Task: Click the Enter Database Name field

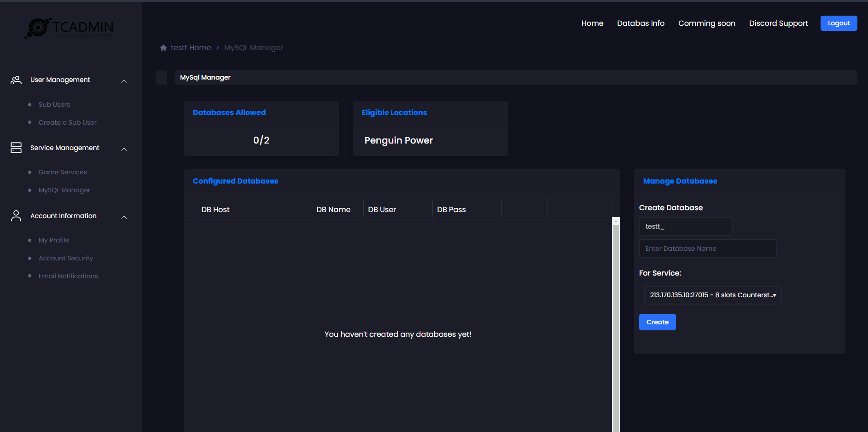Action: tap(708, 248)
